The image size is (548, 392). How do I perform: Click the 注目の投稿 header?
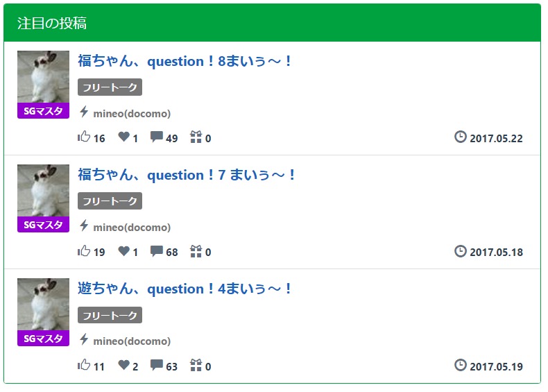click(52, 23)
